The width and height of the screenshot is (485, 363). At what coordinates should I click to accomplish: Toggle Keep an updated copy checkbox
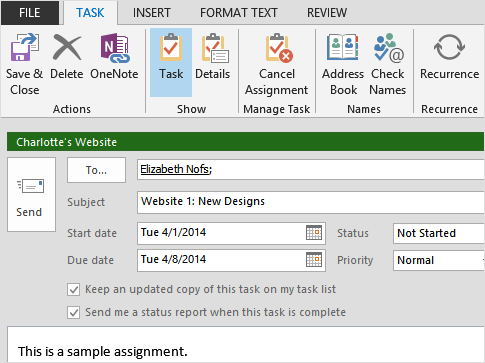[x=73, y=290]
